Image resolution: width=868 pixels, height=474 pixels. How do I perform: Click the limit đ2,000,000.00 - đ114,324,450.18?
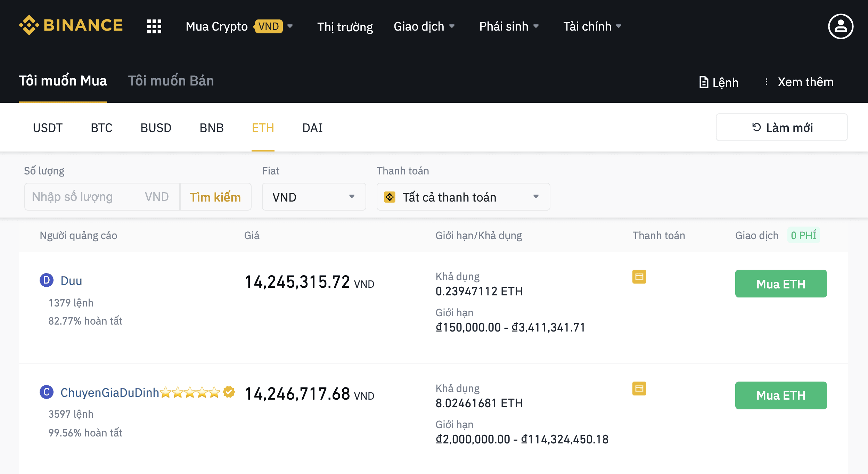522,439
